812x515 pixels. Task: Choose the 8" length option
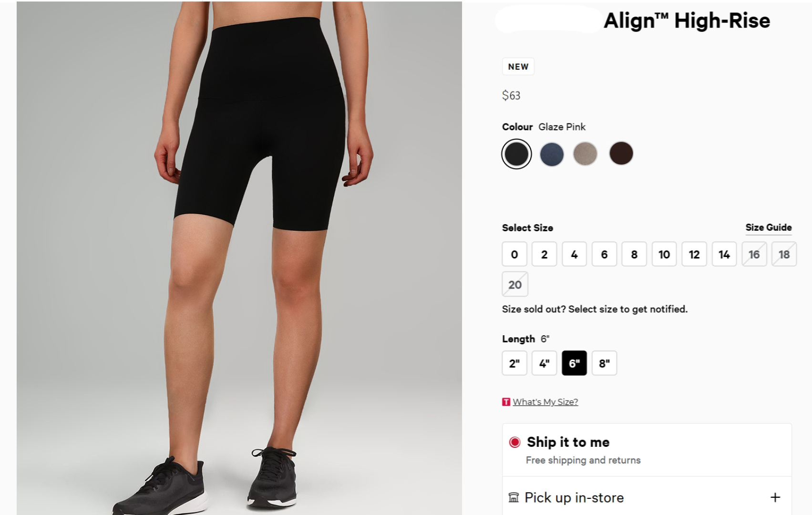pos(605,363)
